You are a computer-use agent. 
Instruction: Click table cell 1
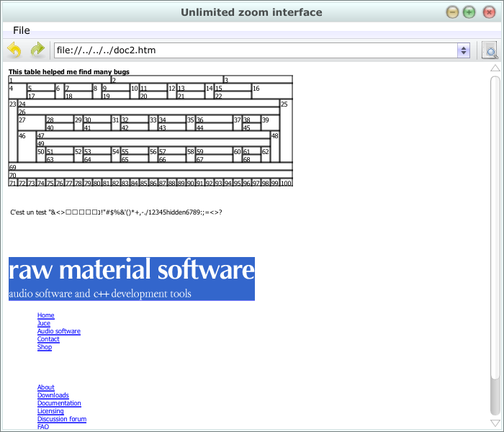(60, 80)
